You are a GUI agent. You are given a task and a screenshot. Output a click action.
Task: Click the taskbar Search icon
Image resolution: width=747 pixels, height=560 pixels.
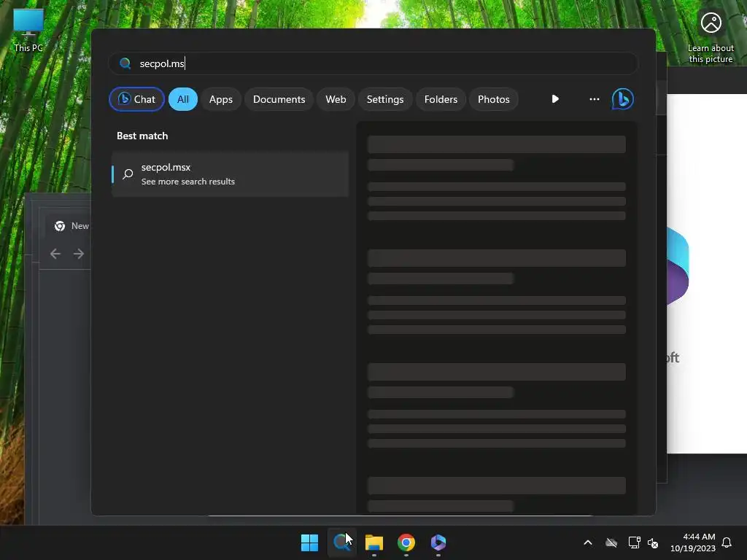point(341,542)
